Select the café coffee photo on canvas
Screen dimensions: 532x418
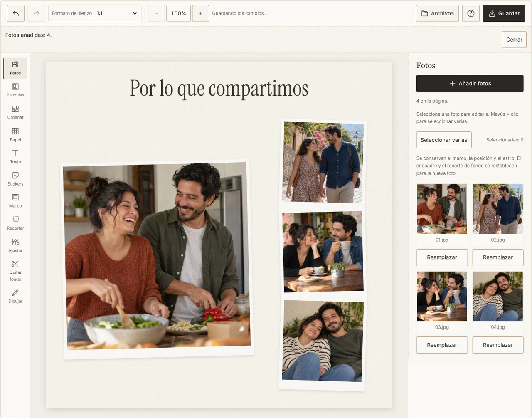click(x=323, y=252)
